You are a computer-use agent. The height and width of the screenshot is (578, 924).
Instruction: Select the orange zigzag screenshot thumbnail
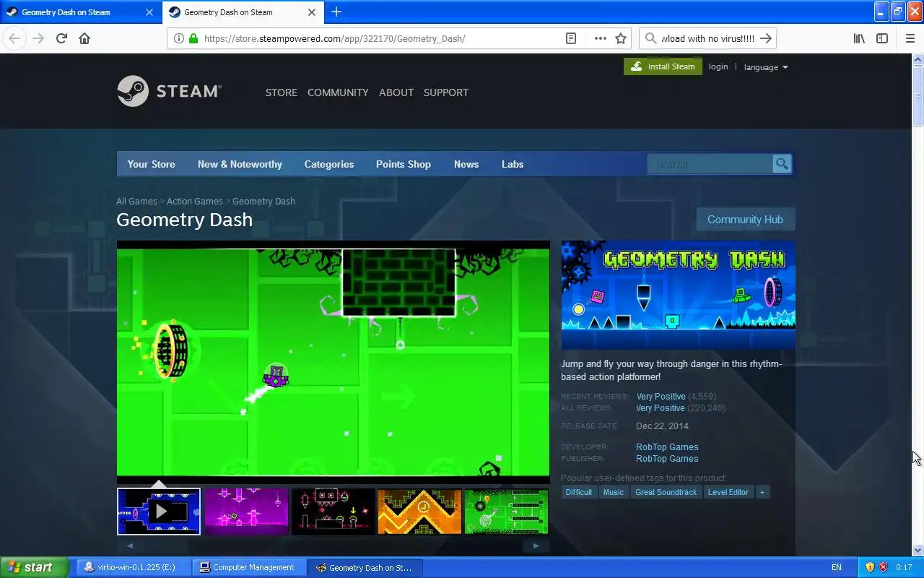click(419, 512)
